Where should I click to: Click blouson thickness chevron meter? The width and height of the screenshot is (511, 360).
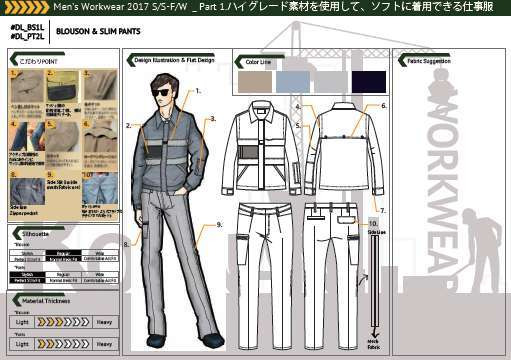[x=63, y=322]
